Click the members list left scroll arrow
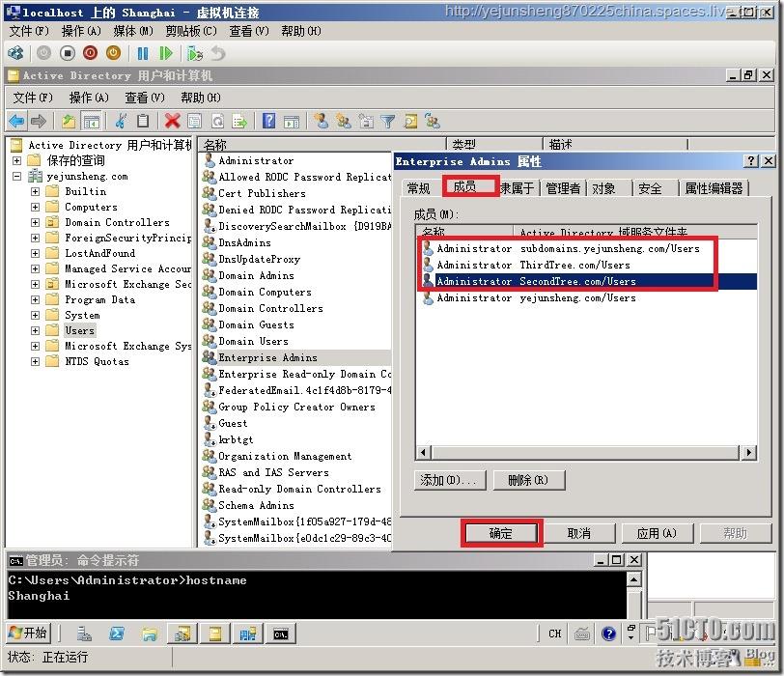The height and width of the screenshot is (676, 784). click(x=424, y=453)
